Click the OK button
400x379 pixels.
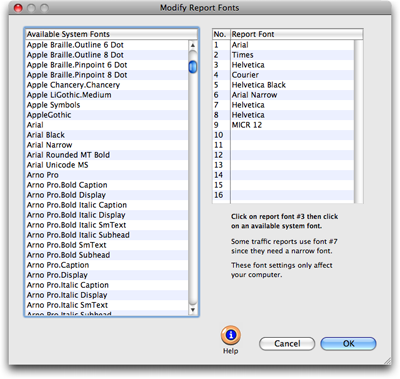348,344
